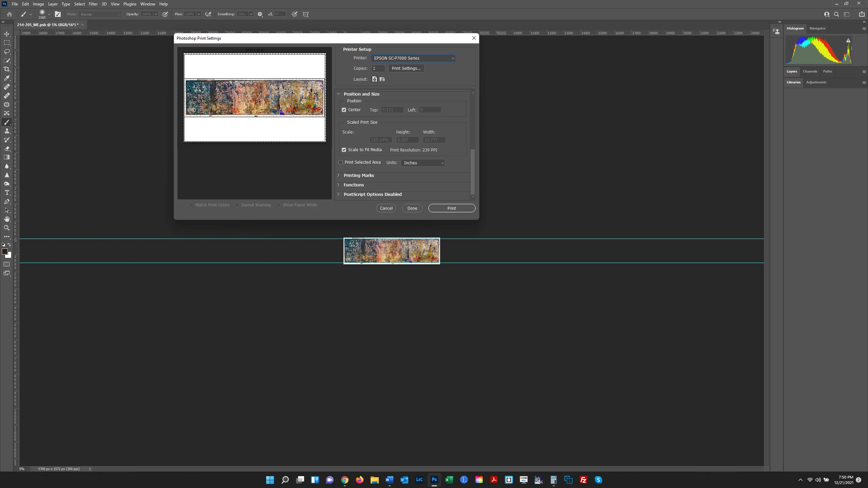Open the Units dropdown showing Inches
This screenshot has width=868, height=488.
coord(423,163)
